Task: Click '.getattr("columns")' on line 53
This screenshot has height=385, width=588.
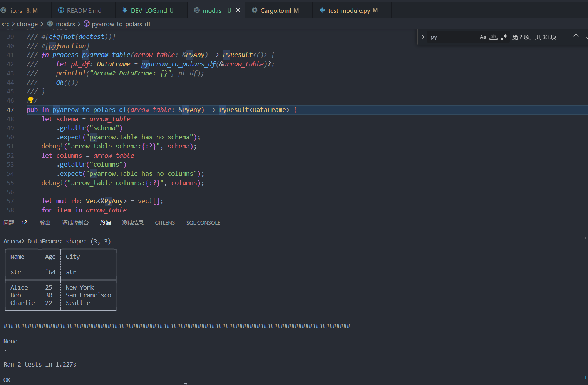Action: tap(91, 164)
